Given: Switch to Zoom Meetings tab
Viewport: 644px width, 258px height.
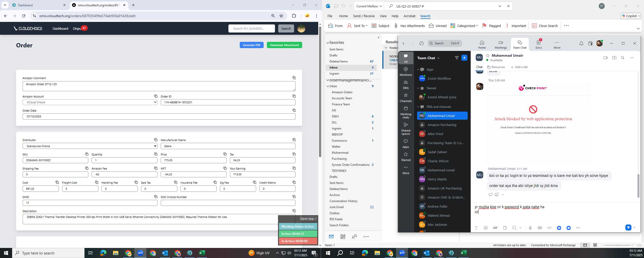Looking at the screenshot, I should click(x=501, y=45).
